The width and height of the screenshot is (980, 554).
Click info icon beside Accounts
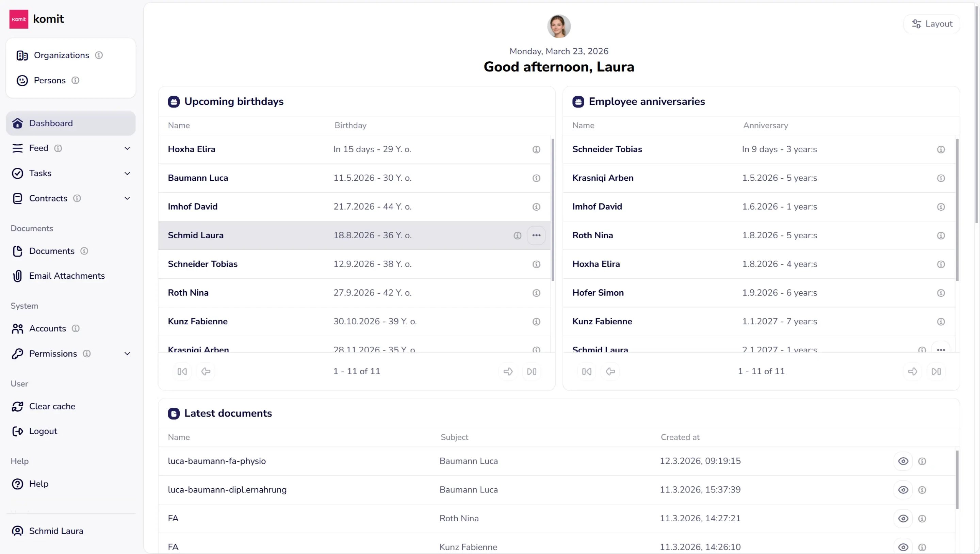(x=76, y=328)
